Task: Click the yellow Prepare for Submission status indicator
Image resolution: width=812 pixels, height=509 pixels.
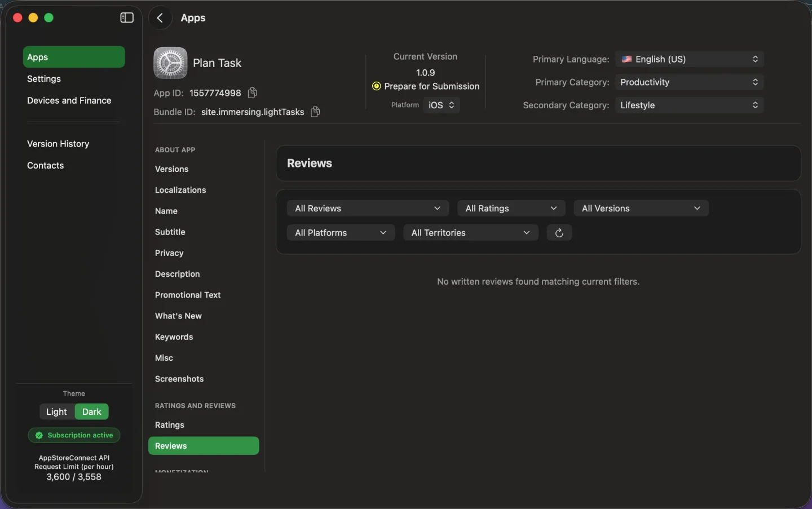Action: [376, 86]
